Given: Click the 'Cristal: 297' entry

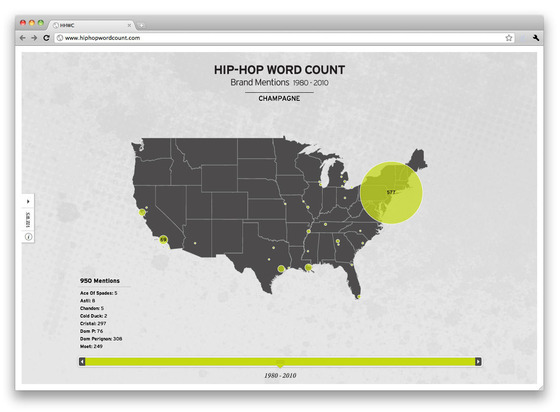Looking at the screenshot, I should [x=93, y=323].
